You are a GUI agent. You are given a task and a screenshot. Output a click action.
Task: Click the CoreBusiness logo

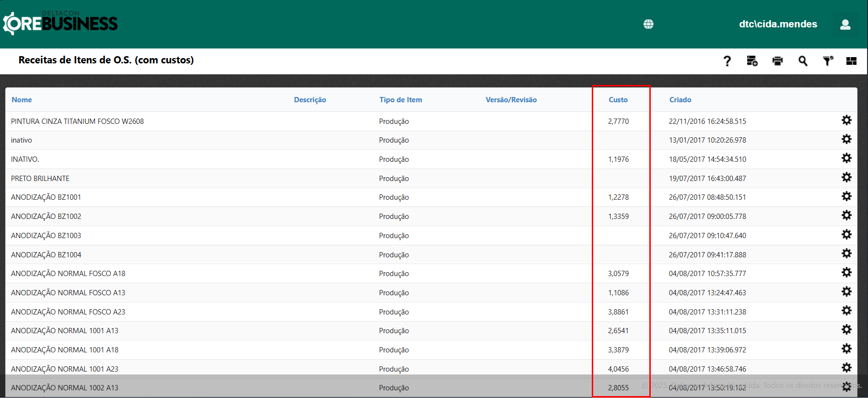click(x=60, y=23)
